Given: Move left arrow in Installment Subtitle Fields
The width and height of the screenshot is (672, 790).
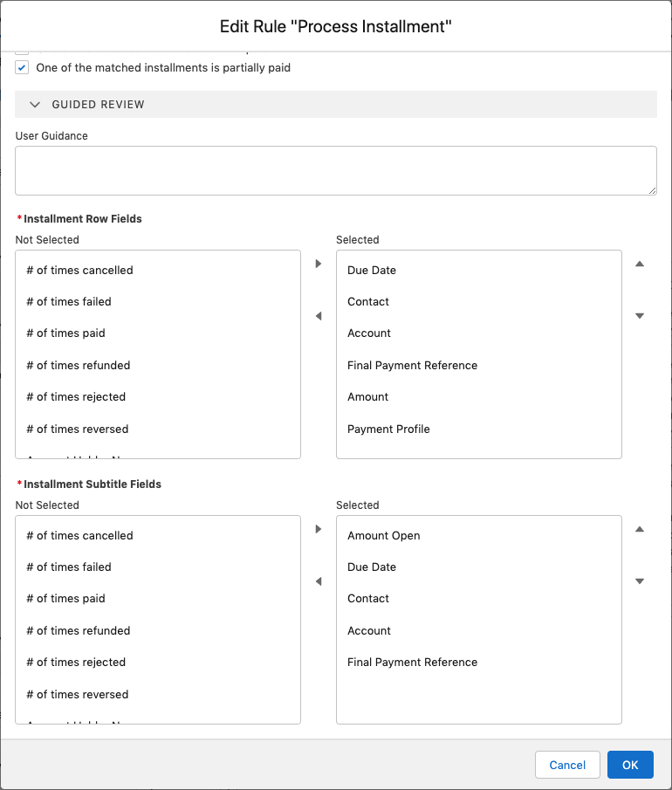Looking at the screenshot, I should [319, 581].
